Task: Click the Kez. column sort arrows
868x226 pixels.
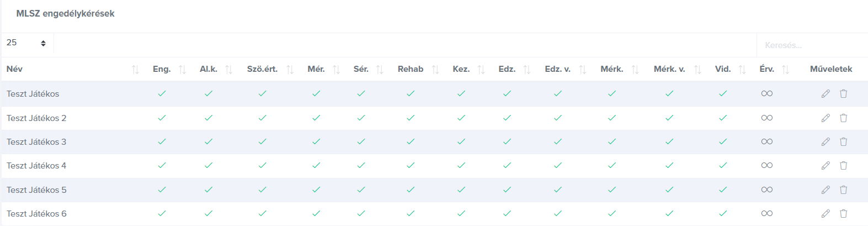Action: click(x=481, y=70)
